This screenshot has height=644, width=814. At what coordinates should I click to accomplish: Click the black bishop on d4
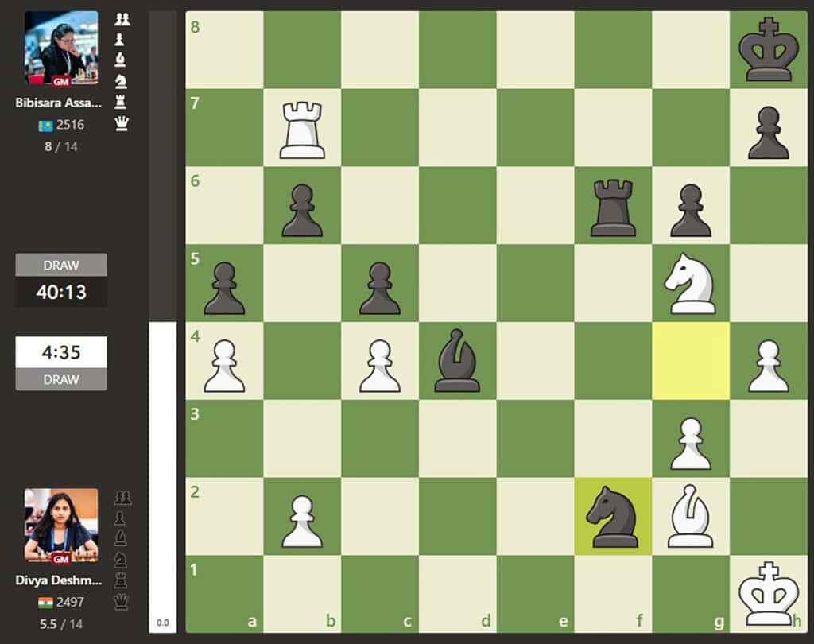coord(457,361)
